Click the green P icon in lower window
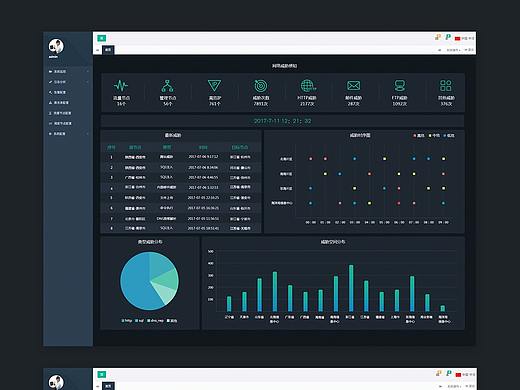Screen dimensions: 520x390 click(x=449, y=373)
